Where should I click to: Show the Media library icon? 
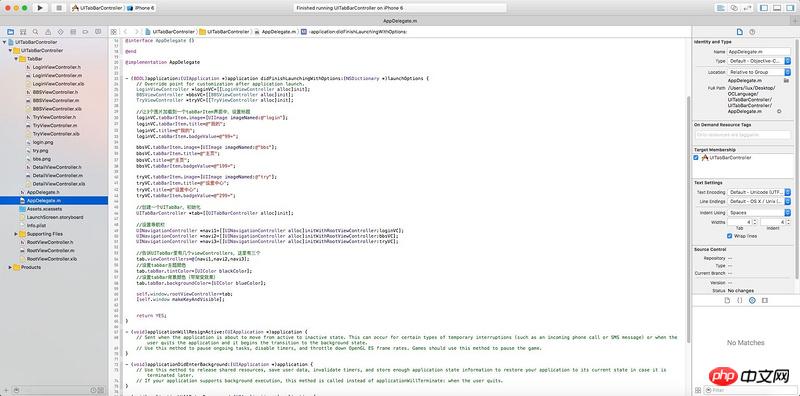[x=764, y=301]
